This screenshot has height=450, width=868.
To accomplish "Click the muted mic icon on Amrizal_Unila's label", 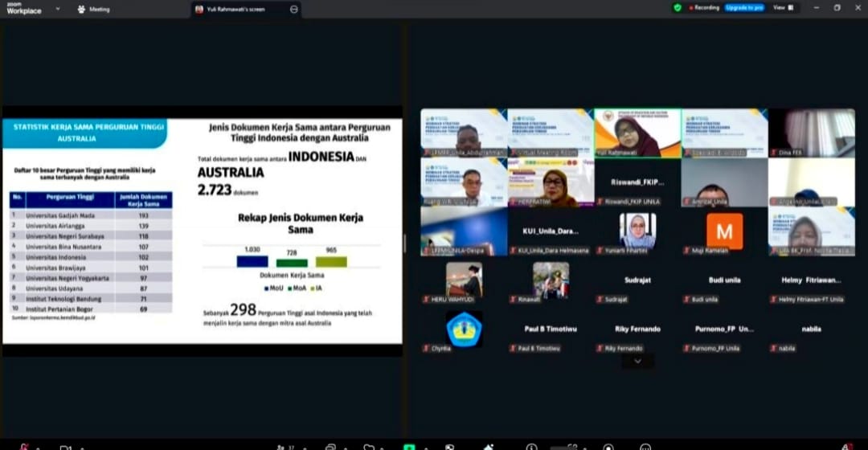I will pyautogui.click(x=687, y=202).
